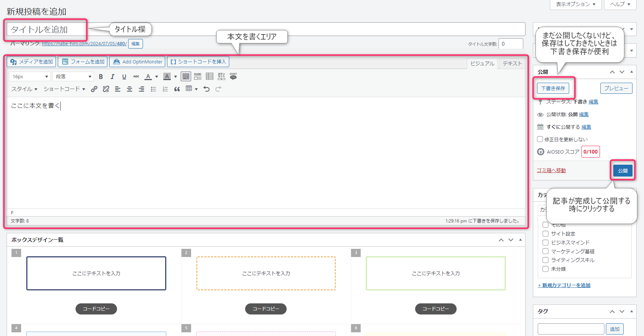Align text left
This screenshot has height=336, width=644.
(x=118, y=89)
